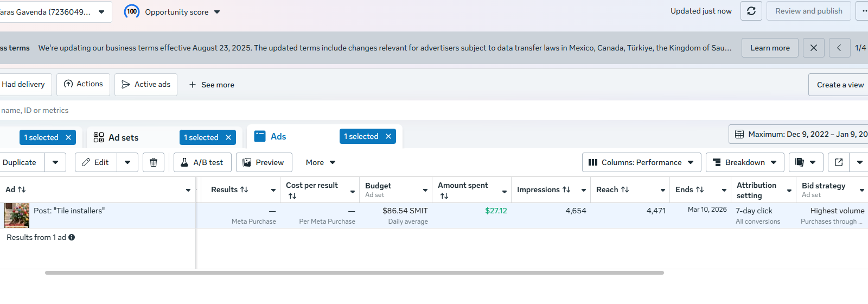Screen dimensions: 868x304
Task: Start an A/B test
Action: (202, 162)
